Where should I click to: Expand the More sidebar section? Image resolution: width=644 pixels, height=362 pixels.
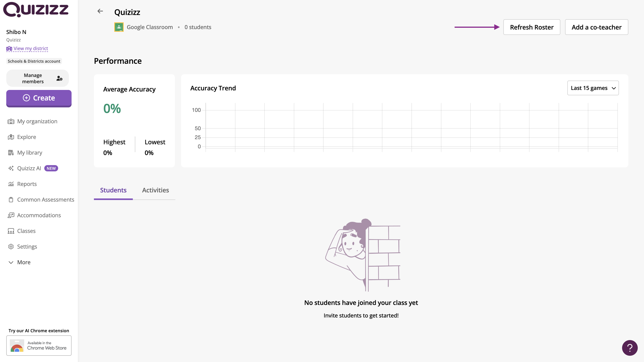pos(23,262)
